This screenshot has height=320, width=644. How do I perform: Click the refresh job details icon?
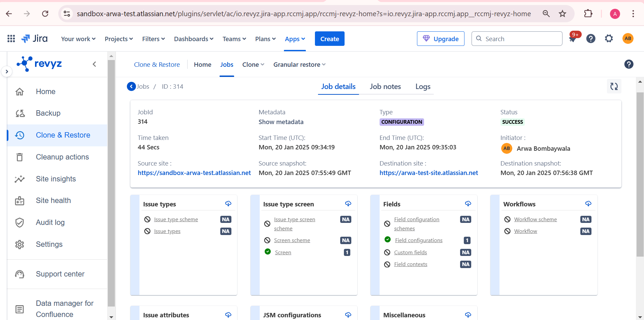pyautogui.click(x=614, y=87)
